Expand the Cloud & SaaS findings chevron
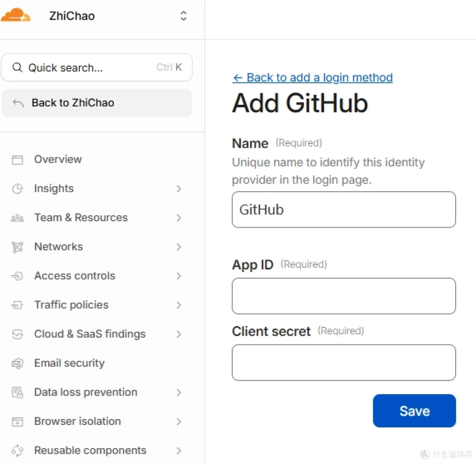Screen dimensions: 476x464 [179, 334]
